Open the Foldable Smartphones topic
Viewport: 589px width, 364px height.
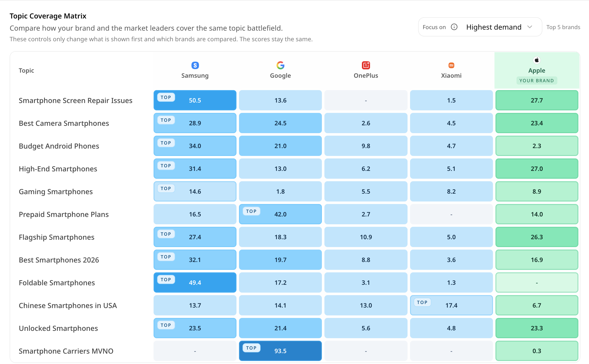pyautogui.click(x=57, y=283)
